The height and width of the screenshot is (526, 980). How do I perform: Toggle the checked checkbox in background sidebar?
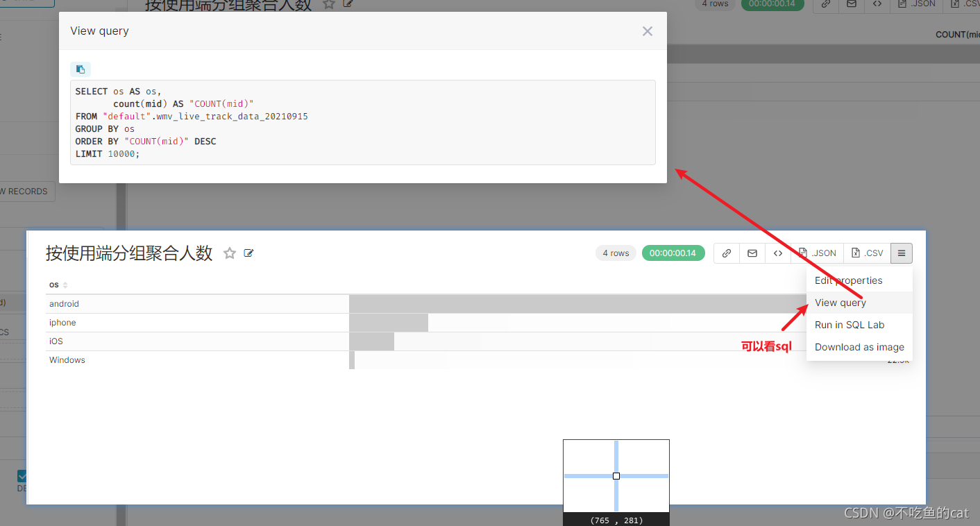pyautogui.click(x=22, y=476)
